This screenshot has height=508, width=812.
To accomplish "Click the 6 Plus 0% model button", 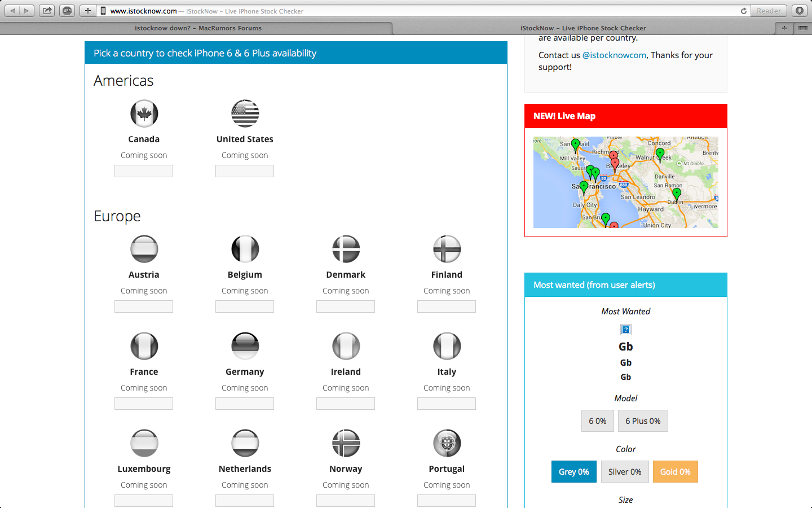I will pos(643,421).
